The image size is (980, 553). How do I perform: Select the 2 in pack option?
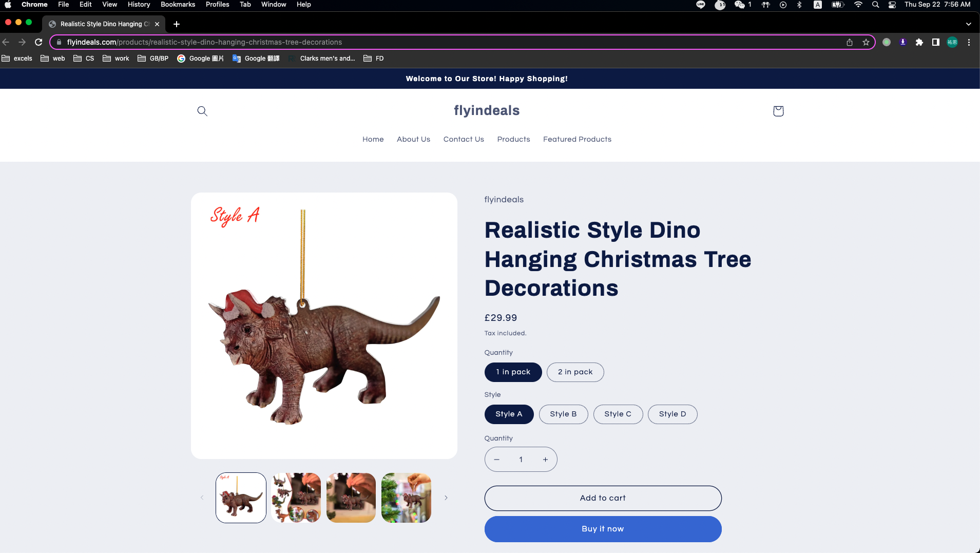pyautogui.click(x=575, y=372)
